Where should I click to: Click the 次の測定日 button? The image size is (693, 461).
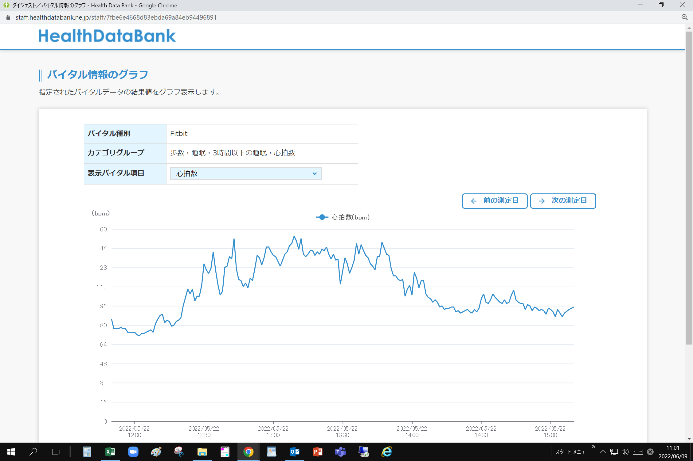tap(563, 201)
